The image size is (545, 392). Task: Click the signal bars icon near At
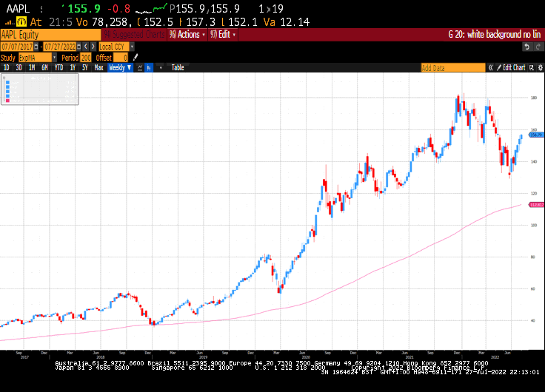[10, 23]
